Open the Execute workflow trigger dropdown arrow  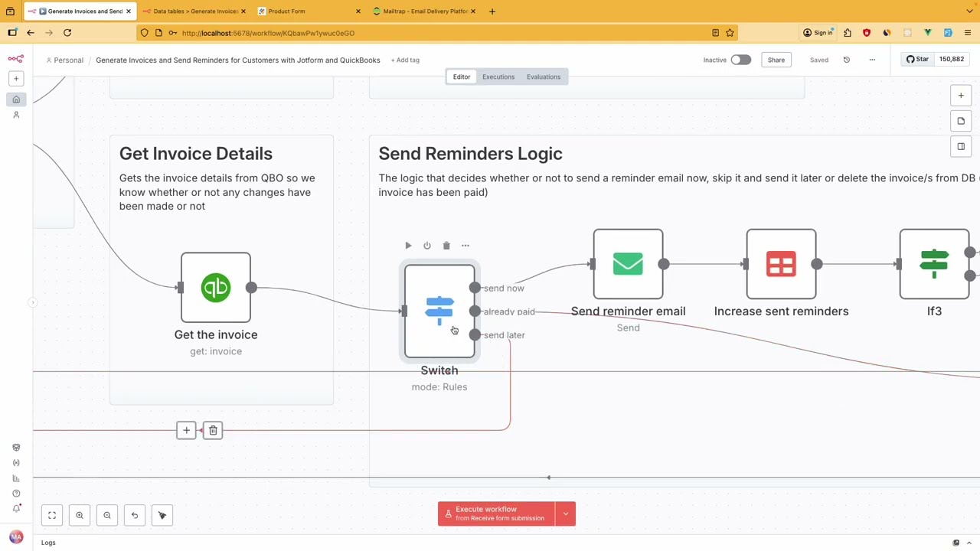coord(566,514)
